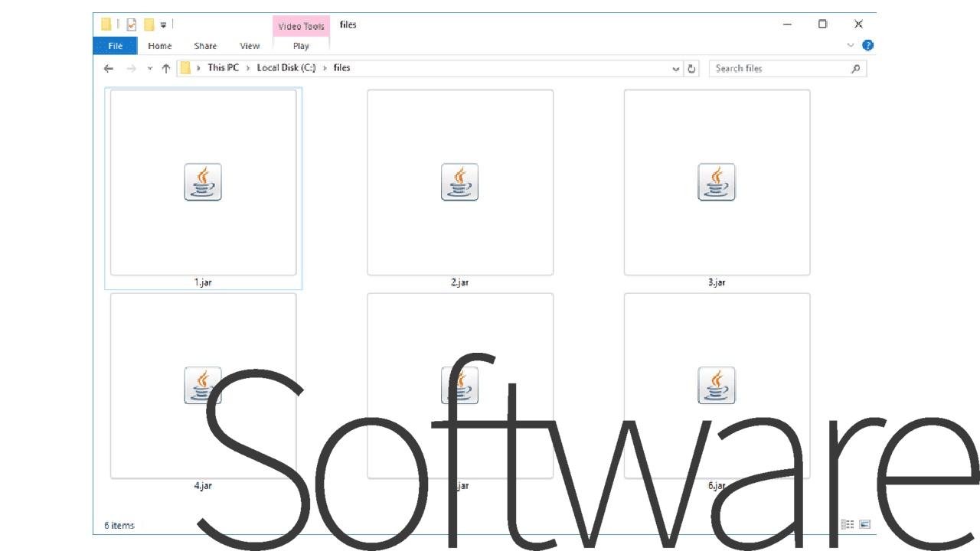Select the 3.jar file icon

[717, 182]
